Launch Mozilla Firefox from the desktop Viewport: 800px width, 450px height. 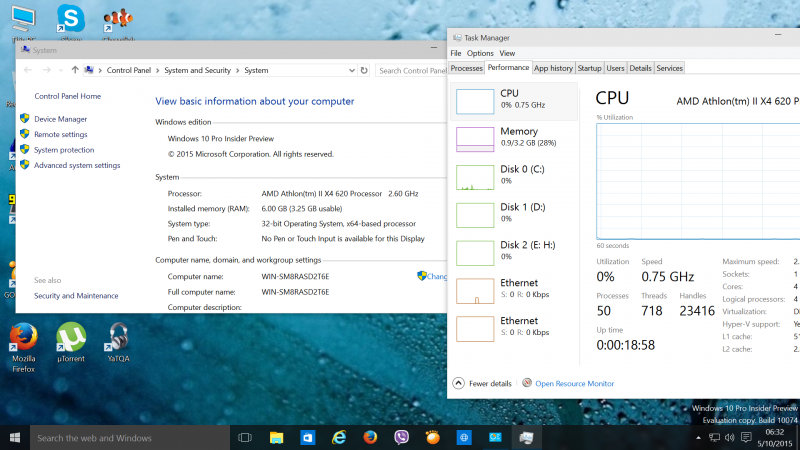pyautogui.click(x=23, y=348)
